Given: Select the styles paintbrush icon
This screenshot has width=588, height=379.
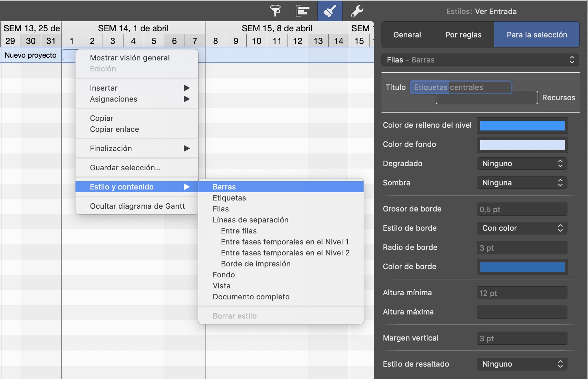Looking at the screenshot, I should [330, 11].
